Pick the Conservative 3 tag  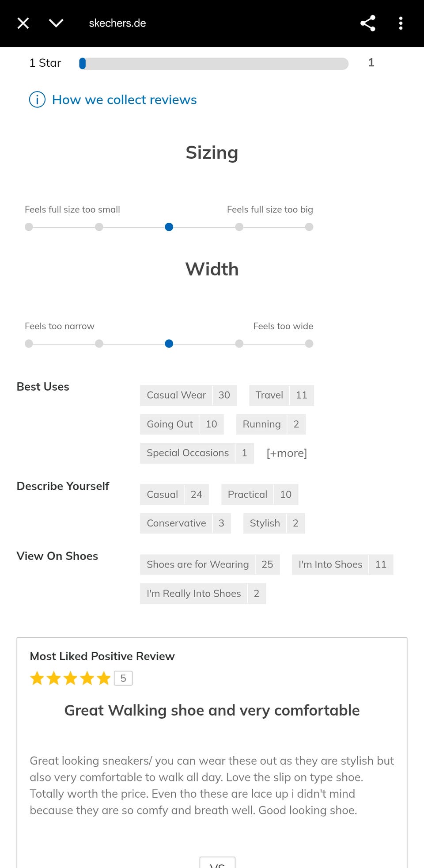click(x=185, y=523)
